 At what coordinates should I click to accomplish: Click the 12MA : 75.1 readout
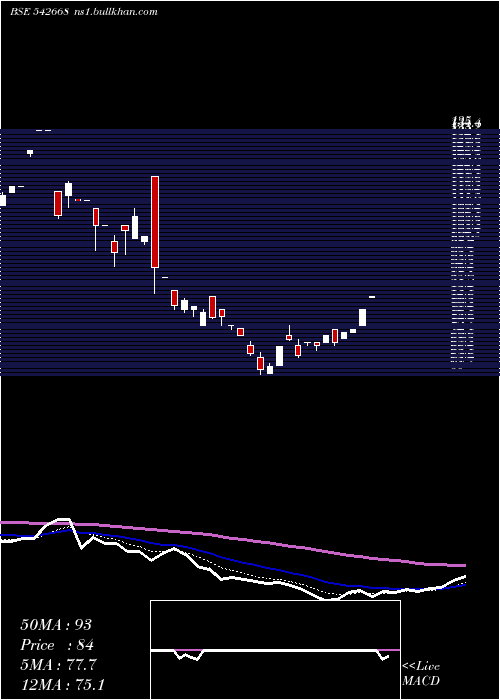pyautogui.click(x=62, y=684)
